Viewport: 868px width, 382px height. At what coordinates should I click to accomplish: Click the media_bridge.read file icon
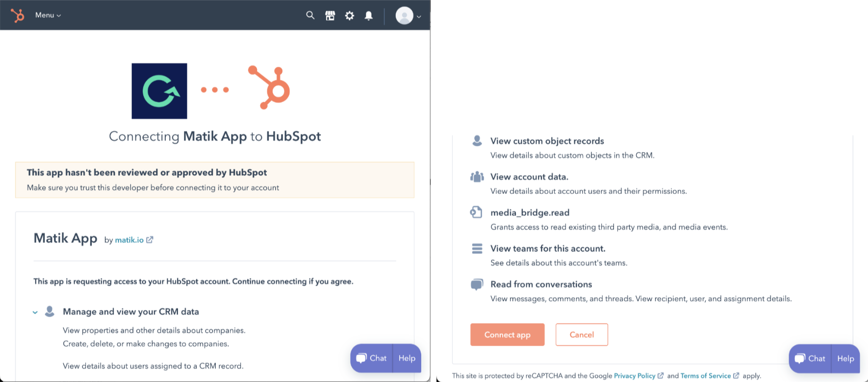tap(476, 212)
